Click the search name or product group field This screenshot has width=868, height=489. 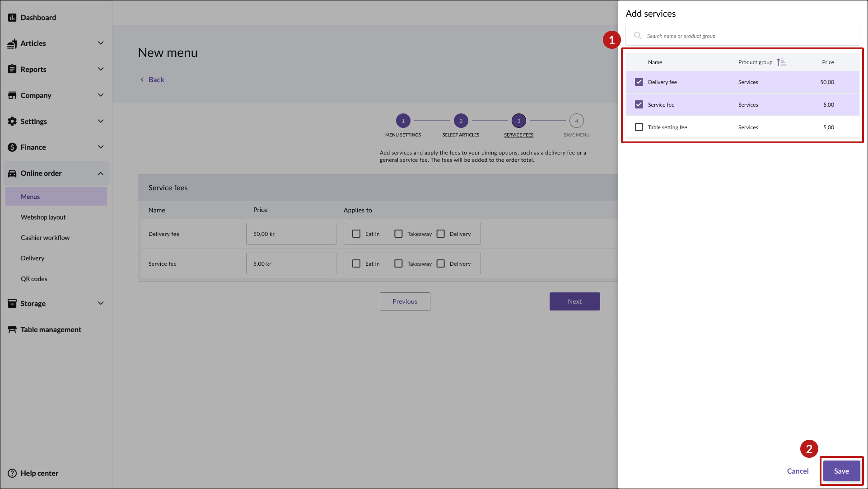(750, 36)
